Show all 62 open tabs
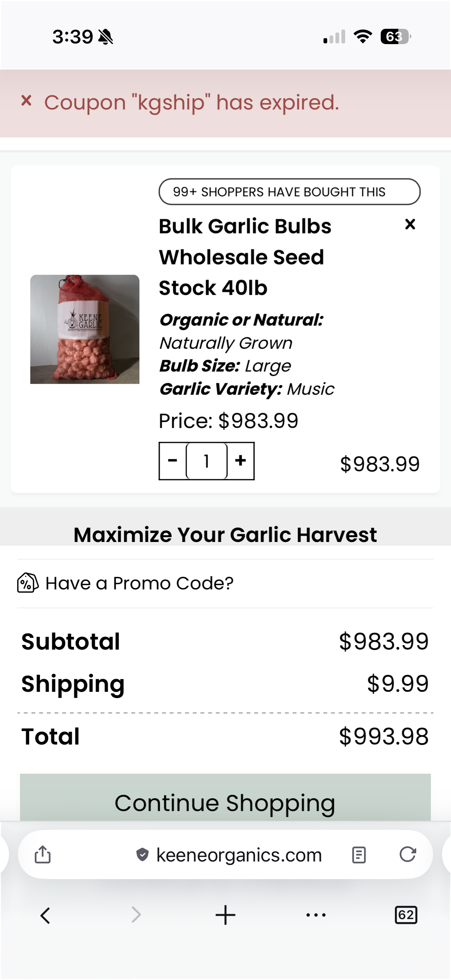 [x=406, y=915]
